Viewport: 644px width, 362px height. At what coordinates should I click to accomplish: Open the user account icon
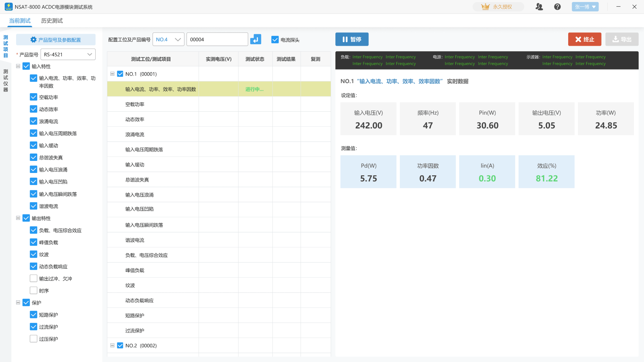[539, 7]
